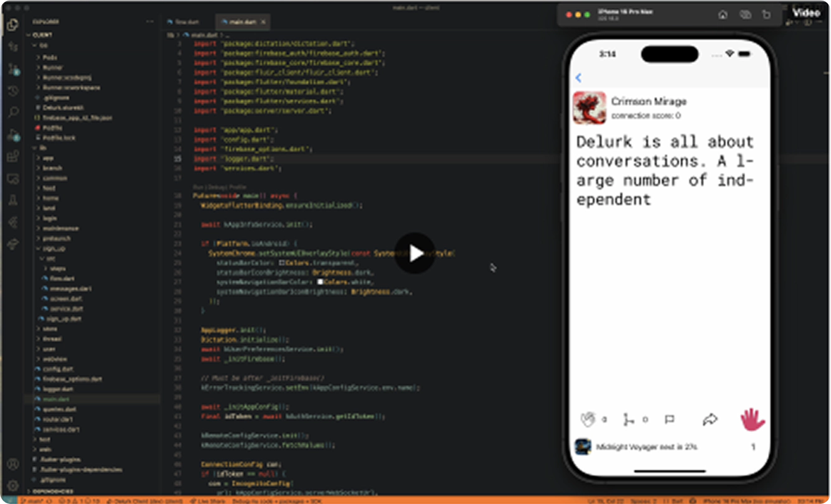Open Podfile.lock in the explorer
This screenshot has width=831, height=504.
pos(59,138)
